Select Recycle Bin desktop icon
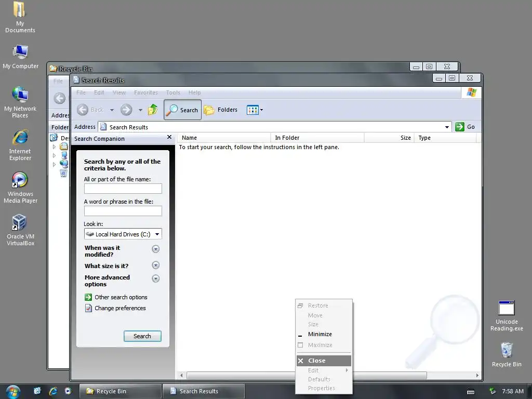The image size is (532, 399). point(507,354)
